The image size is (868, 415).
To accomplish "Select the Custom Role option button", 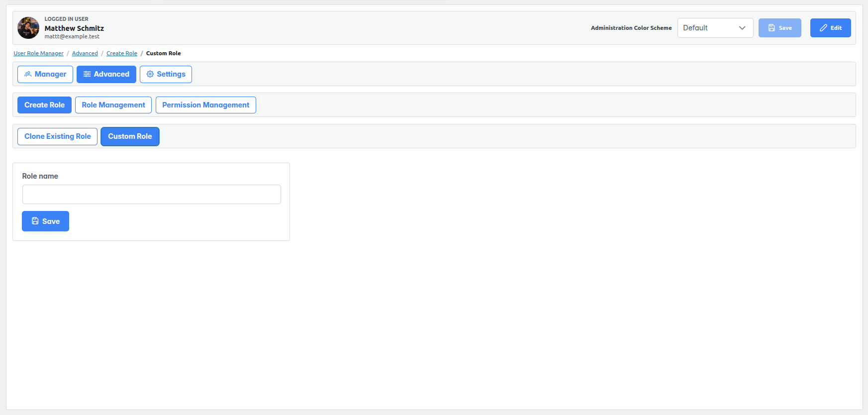I will (x=130, y=136).
